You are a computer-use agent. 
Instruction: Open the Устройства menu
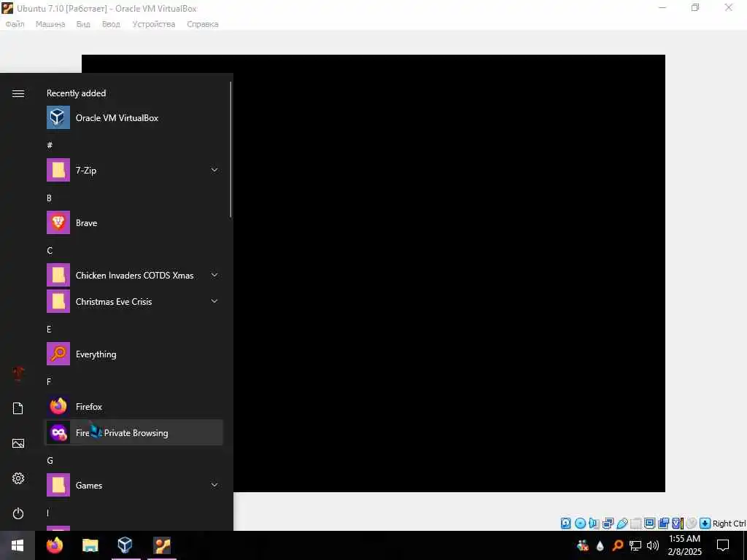pyautogui.click(x=153, y=24)
